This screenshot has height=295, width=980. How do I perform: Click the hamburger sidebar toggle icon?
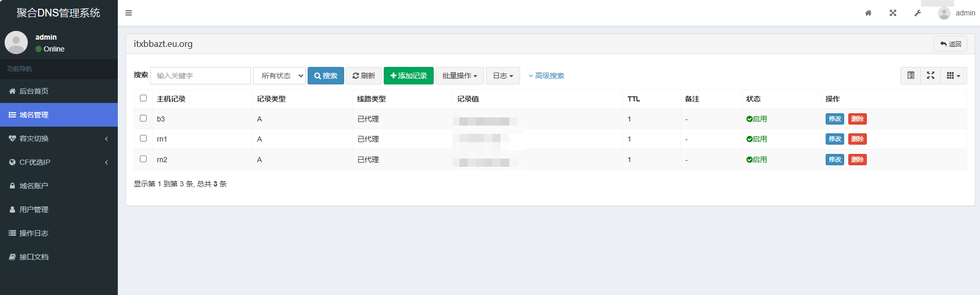pos(129,13)
